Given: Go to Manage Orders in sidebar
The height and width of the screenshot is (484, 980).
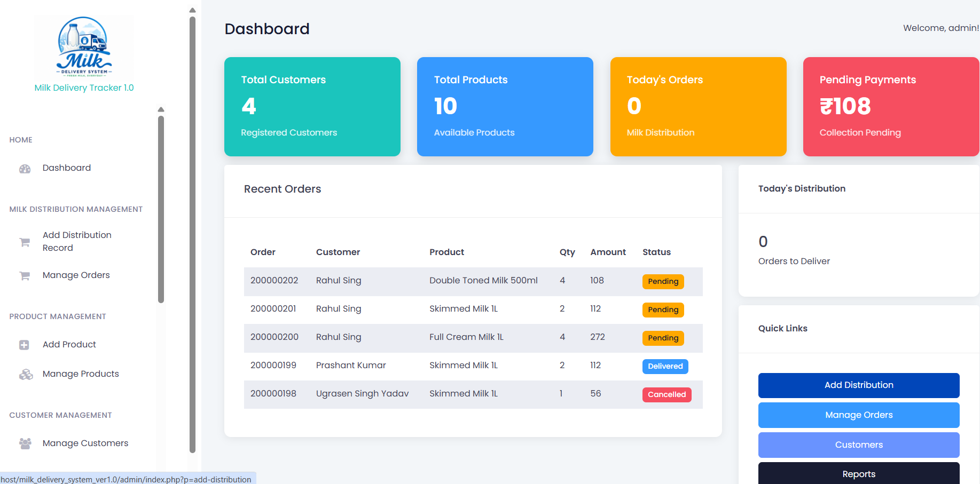Looking at the screenshot, I should coord(76,275).
